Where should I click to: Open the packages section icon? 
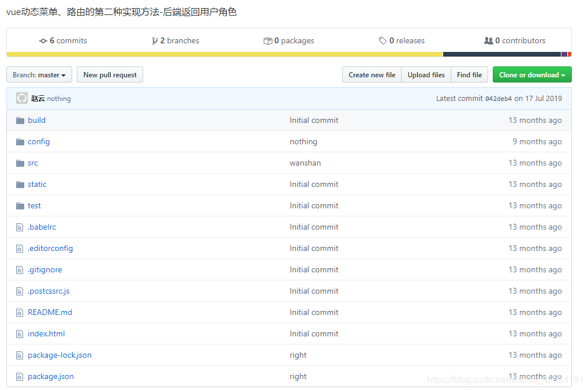click(x=268, y=40)
